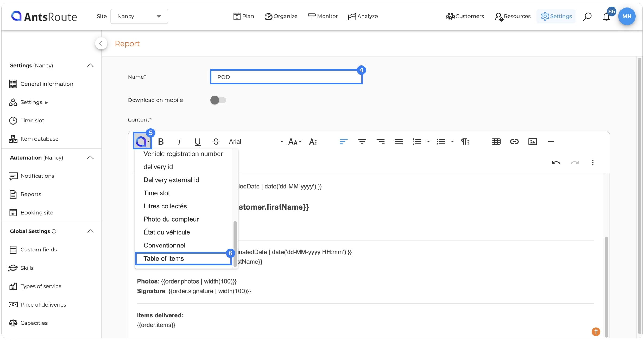Redo the last edit
644x341 pixels.
click(x=575, y=162)
